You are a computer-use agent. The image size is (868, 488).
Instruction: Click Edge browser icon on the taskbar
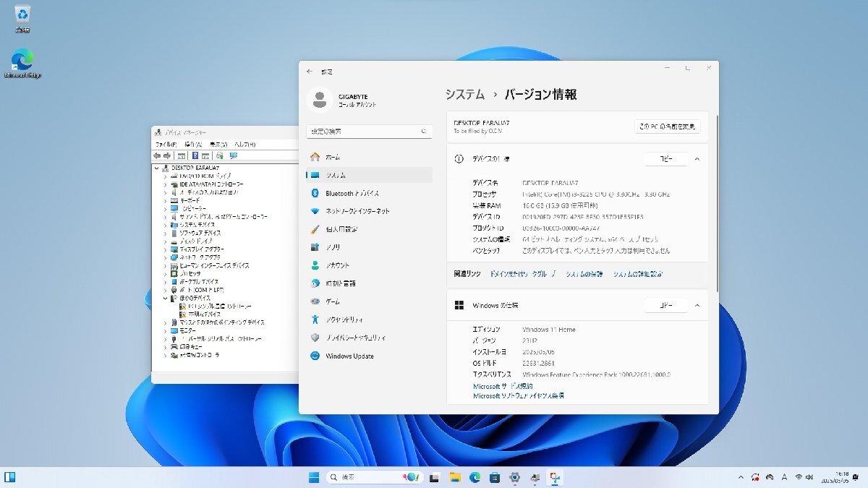[x=475, y=477]
